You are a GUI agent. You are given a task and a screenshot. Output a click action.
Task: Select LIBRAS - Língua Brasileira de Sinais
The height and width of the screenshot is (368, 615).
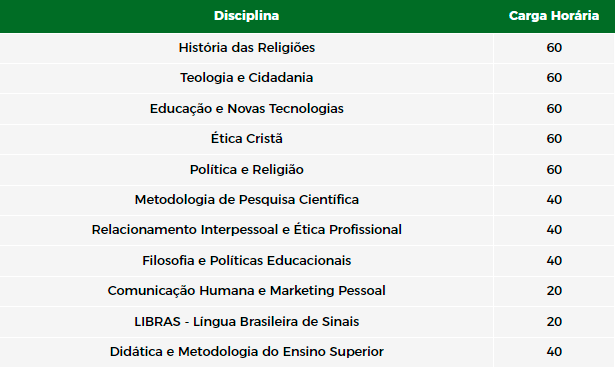pyautogui.click(x=247, y=322)
